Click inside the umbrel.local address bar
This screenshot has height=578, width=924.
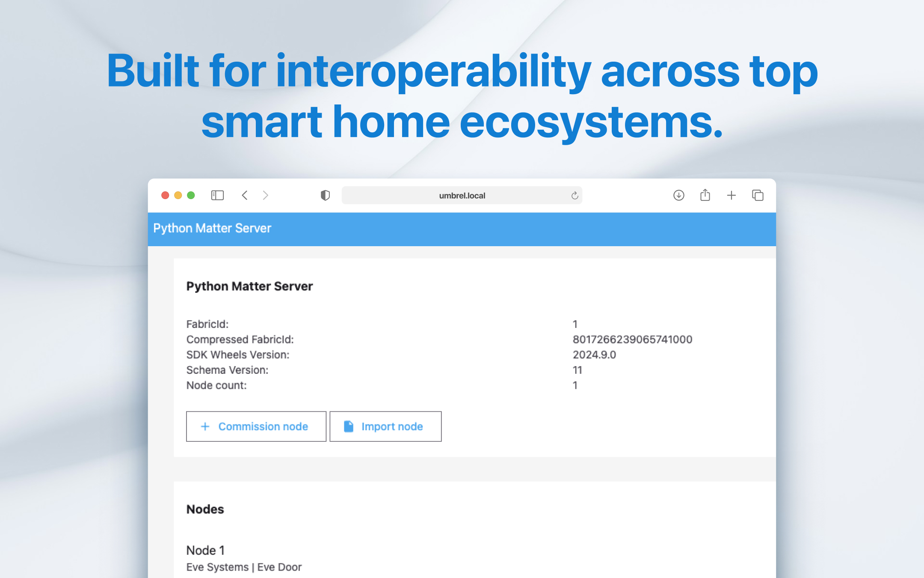pyautogui.click(x=462, y=195)
